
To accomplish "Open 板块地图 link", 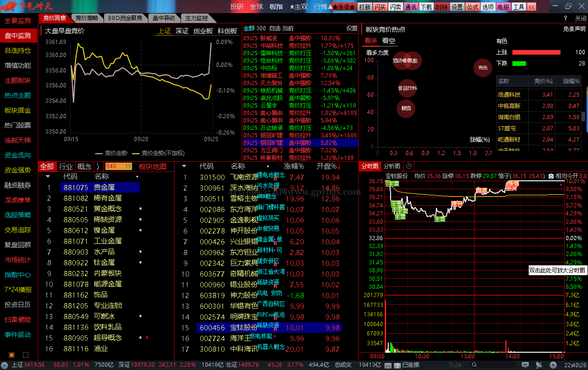I will [153, 167].
